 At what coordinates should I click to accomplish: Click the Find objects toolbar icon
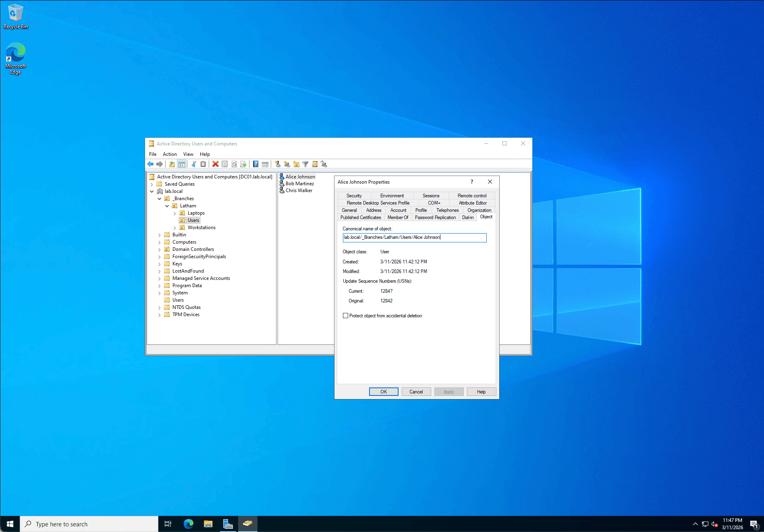pyautogui.click(x=315, y=164)
